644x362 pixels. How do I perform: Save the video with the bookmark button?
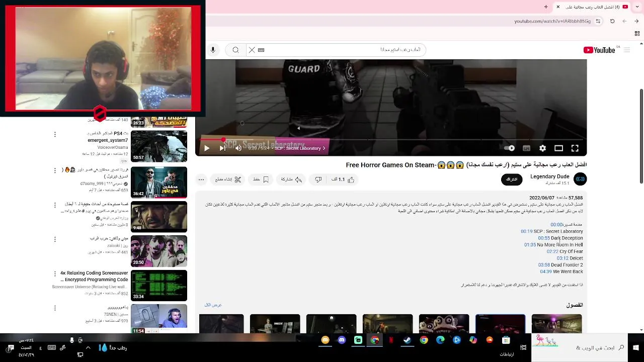pos(261,179)
